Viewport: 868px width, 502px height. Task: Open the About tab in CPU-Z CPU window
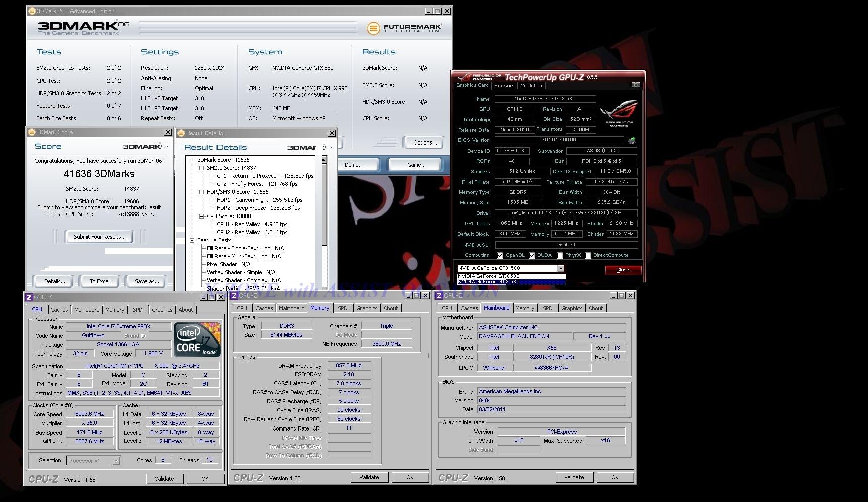tap(185, 310)
